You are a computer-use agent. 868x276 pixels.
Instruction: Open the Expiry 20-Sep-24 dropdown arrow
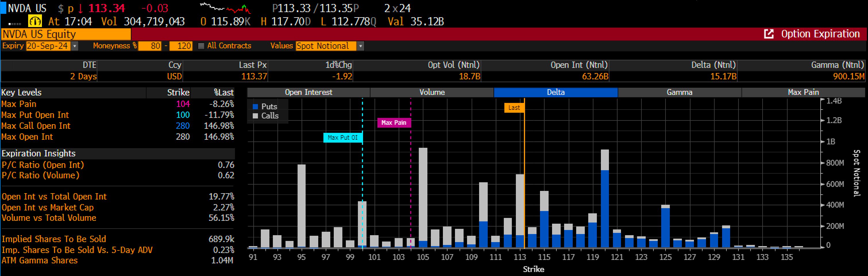click(x=74, y=46)
